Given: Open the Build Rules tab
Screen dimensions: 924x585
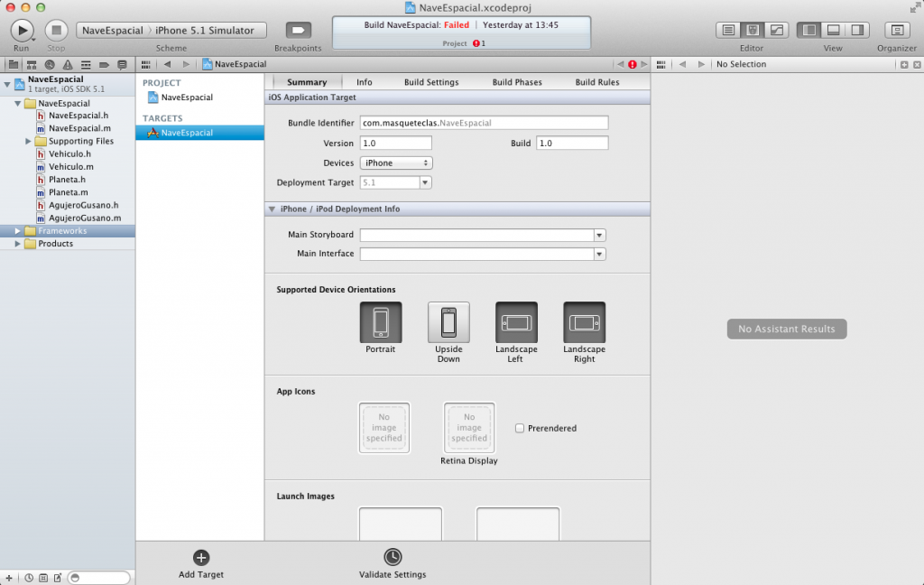Looking at the screenshot, I should click(597, 82).
